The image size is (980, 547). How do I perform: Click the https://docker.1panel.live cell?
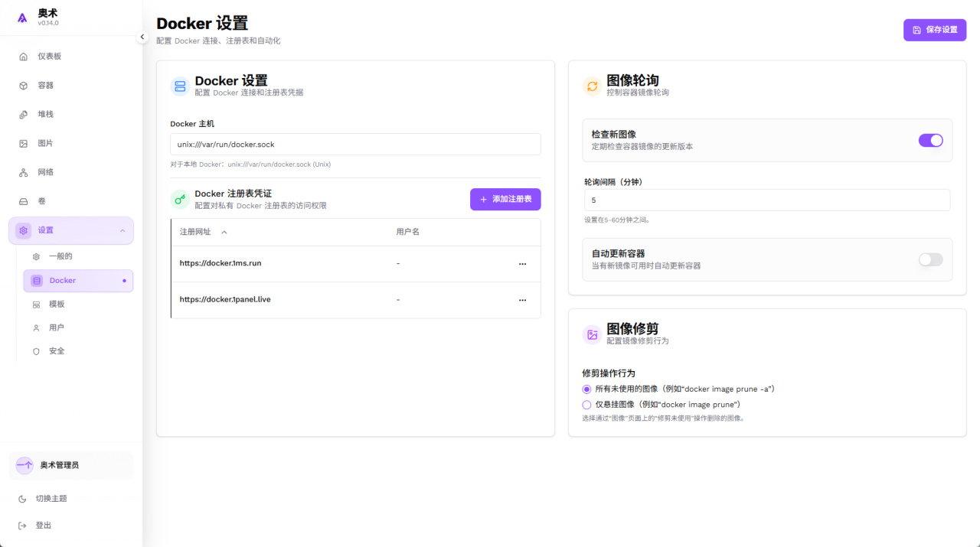(225, 300)
